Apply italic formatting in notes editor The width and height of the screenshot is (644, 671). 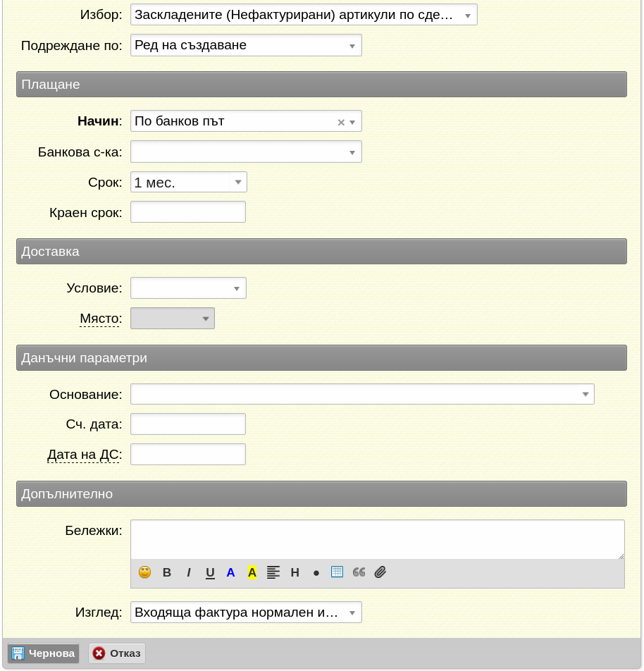pyautogui.click(x=188, y=572)
